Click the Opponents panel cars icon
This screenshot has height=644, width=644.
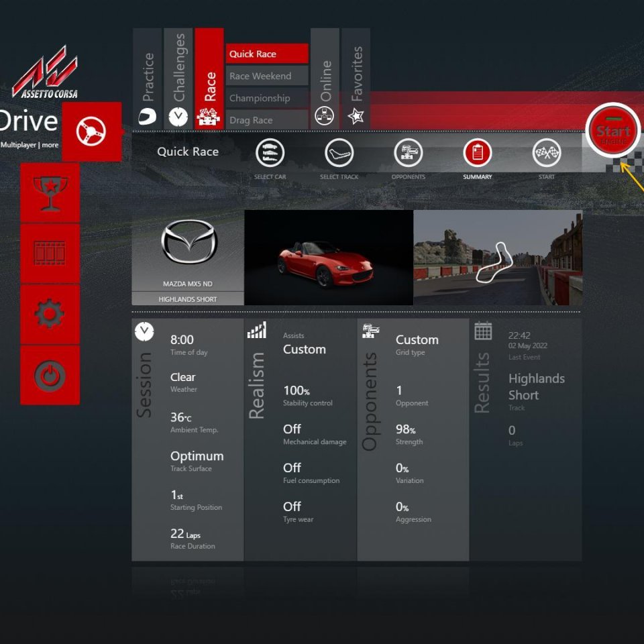click(x=371, y=331)
